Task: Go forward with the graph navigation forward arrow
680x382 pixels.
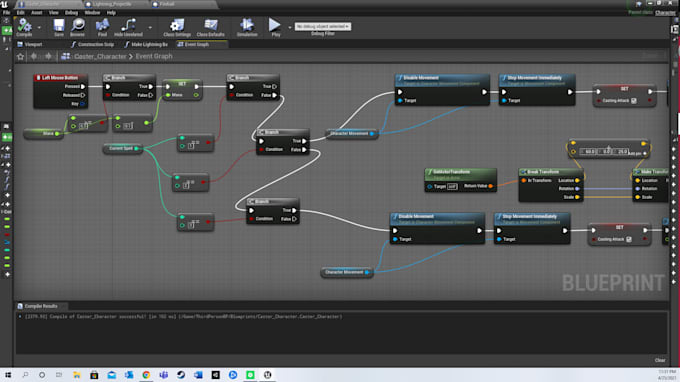Action: coord(48,56)
